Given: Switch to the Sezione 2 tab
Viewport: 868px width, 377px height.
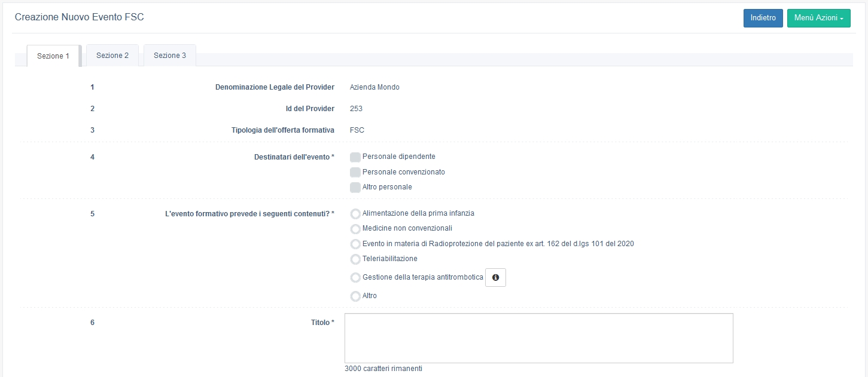Looking at the screenshot, I should [x=112, y=56].
